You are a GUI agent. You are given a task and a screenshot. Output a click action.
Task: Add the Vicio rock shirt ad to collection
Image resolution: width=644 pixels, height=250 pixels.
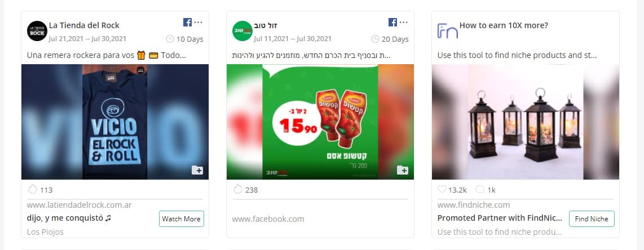[197, 170]
